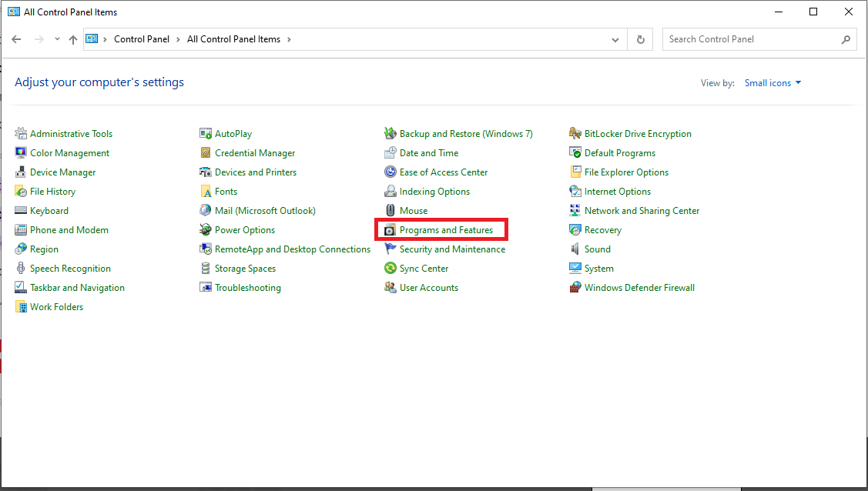Expand the chevron after Control Panel breadcrumb

tap(178, 39)
